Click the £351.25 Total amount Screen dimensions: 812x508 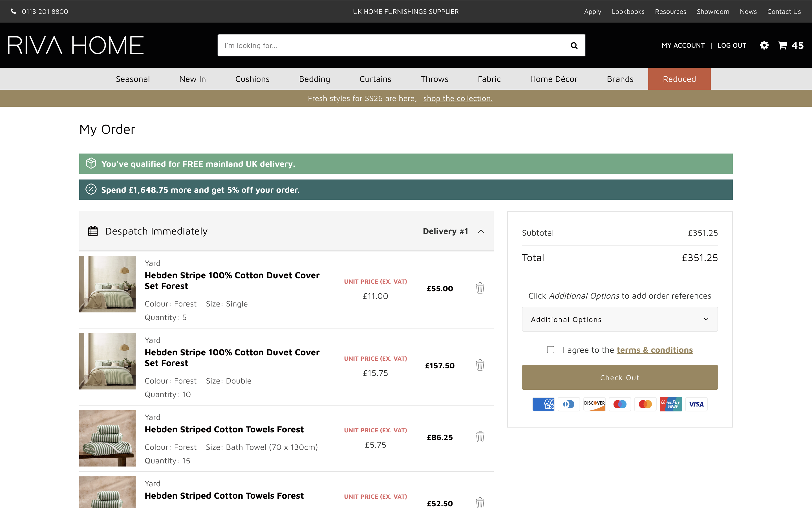[x=700, y=258]
